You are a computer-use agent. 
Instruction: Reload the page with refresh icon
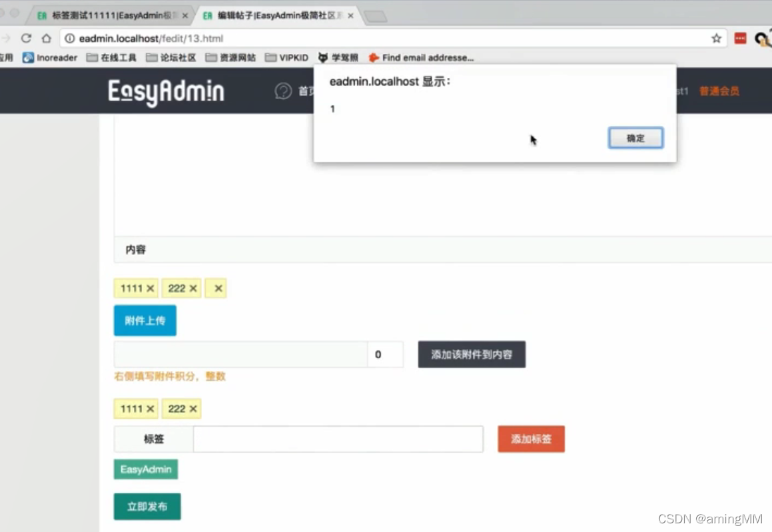coord(26,39)
